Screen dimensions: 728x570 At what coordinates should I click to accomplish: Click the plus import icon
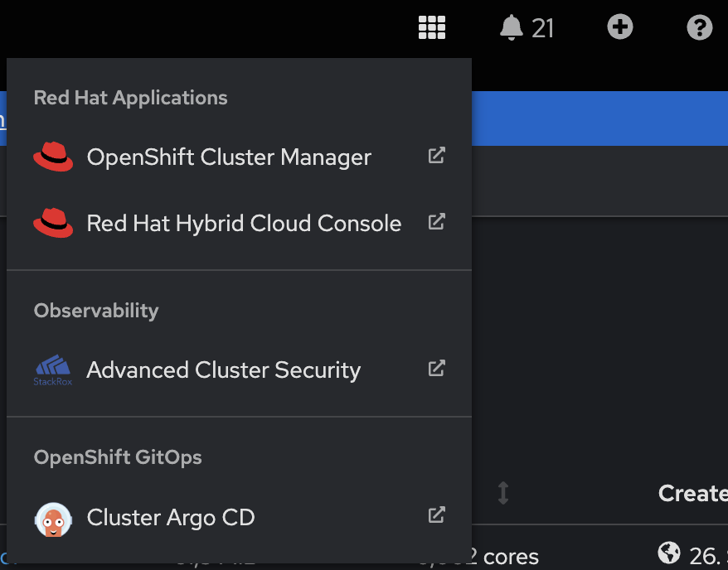coord(620,27)
